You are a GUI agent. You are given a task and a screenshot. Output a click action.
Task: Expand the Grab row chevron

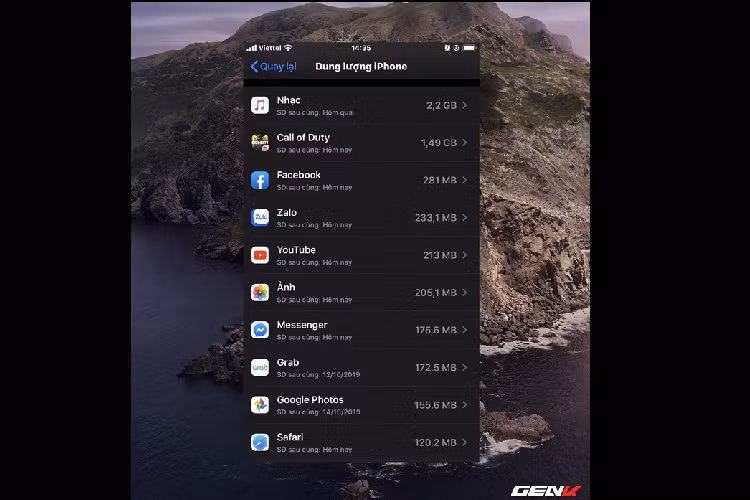tap(464, 367)
